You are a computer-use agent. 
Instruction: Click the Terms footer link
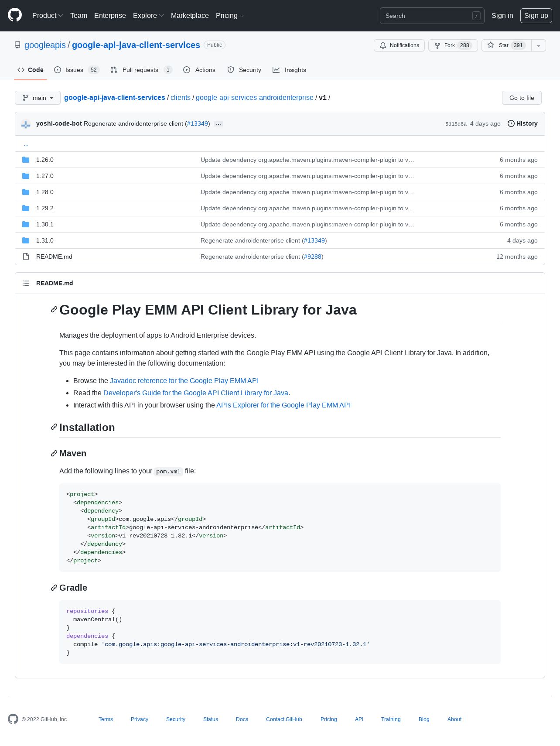click(x=106, y=719)
